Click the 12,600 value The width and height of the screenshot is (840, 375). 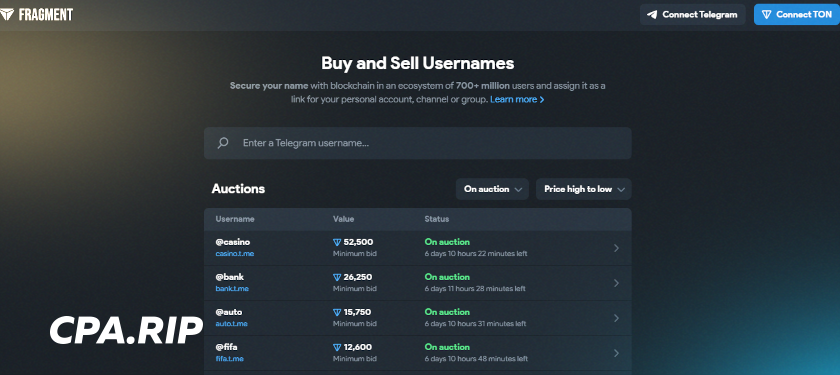point(358,347)
